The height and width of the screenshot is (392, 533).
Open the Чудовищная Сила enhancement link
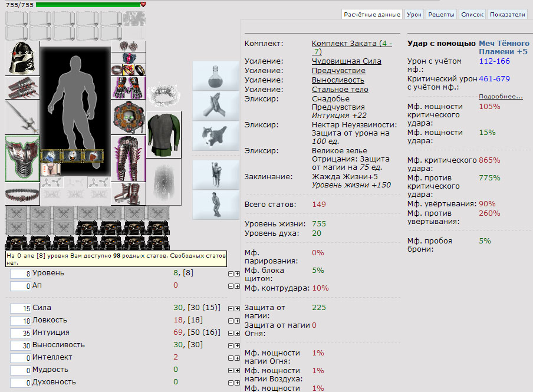point(346,61)
